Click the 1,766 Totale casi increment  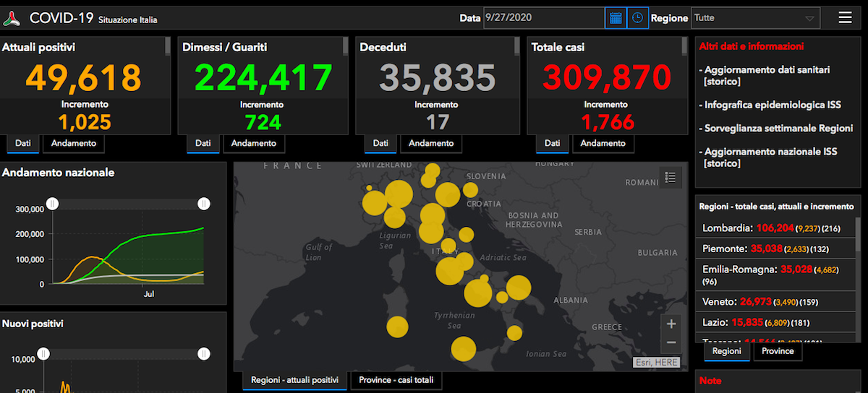pos(608,121)
